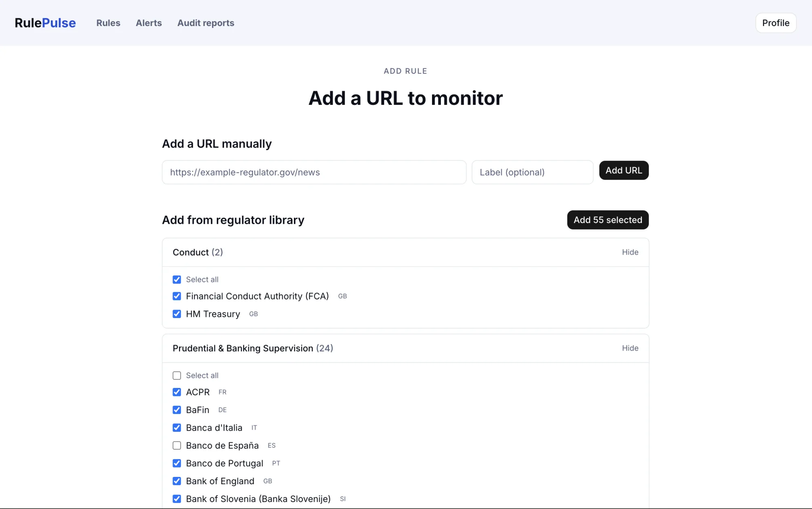The height and width of the screenshot is (509, 812).
Task: Uncheck Bank of Slovenia (Banka Slovenije)
Action: (177, 499)
